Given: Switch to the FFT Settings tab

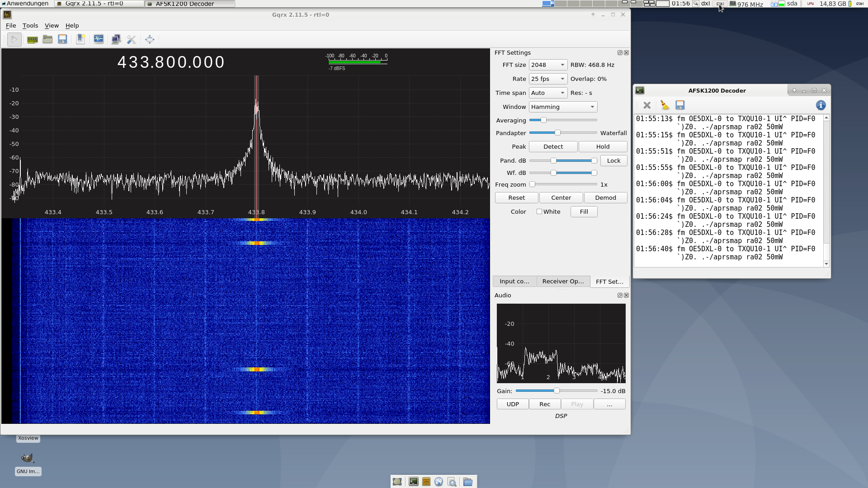Looking at the screenshot, I should tap(609, 282).
